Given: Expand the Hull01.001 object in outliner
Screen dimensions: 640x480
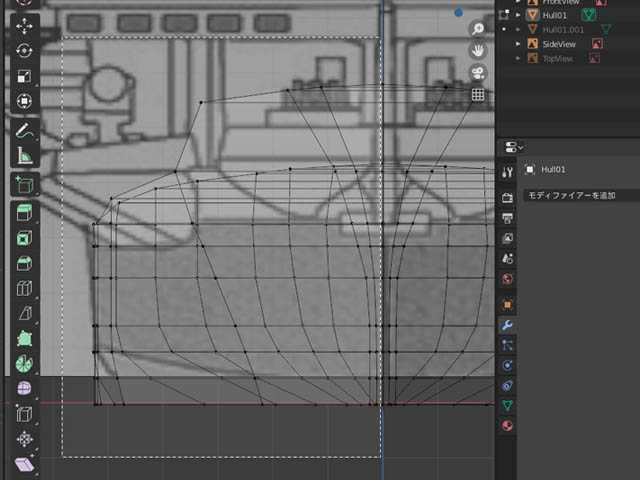Looking at the screenshot, I should click(x=518, y=29).
